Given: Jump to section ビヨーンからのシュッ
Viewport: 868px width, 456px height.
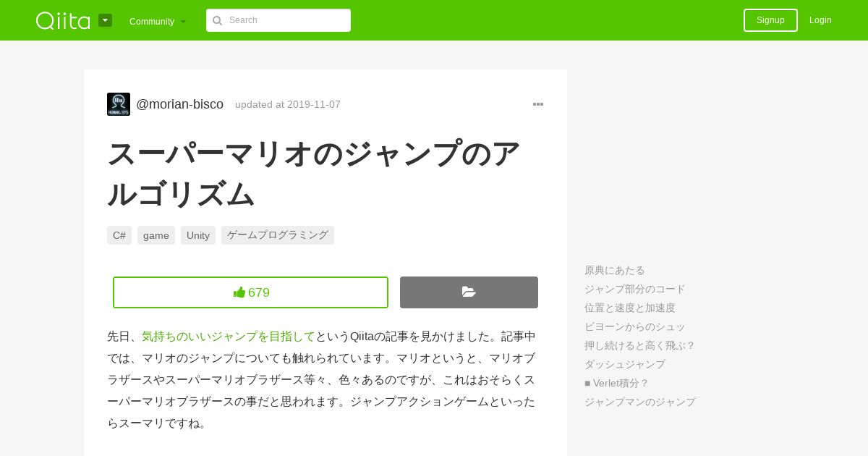Looking at the screenshot, I should click(635, 326).
